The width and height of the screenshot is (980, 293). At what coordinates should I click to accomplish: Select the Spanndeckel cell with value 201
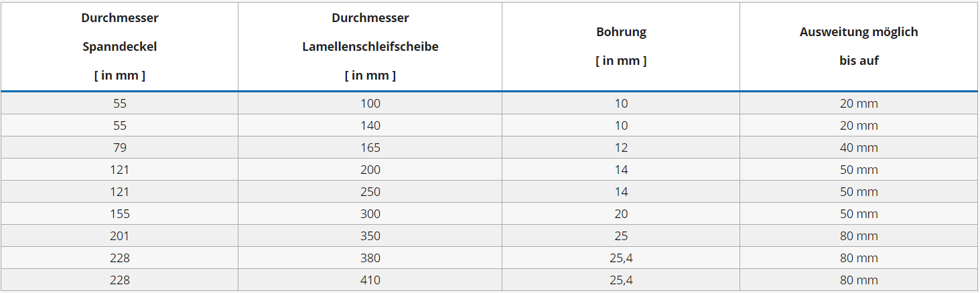coord(119,236)
